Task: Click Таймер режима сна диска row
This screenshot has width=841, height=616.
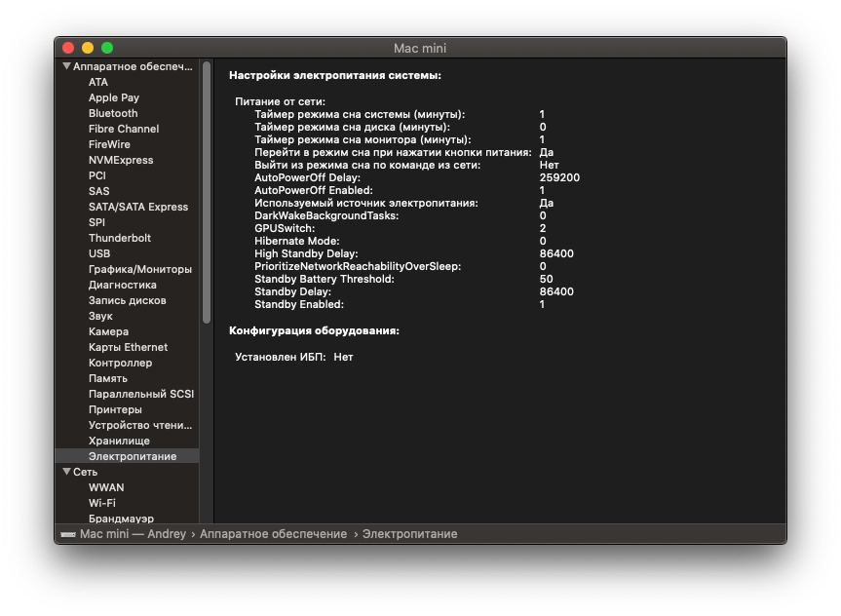Action: [401, 127]
